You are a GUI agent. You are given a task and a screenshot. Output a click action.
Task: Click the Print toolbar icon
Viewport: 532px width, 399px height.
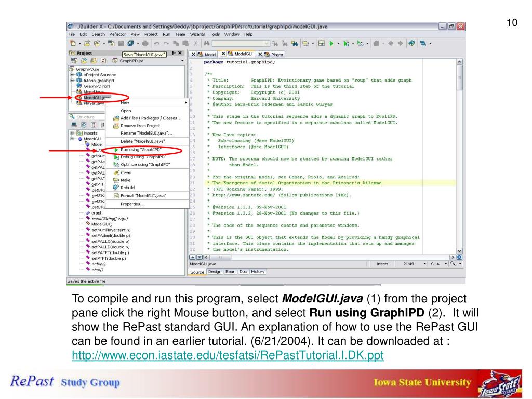click(145, 43)
